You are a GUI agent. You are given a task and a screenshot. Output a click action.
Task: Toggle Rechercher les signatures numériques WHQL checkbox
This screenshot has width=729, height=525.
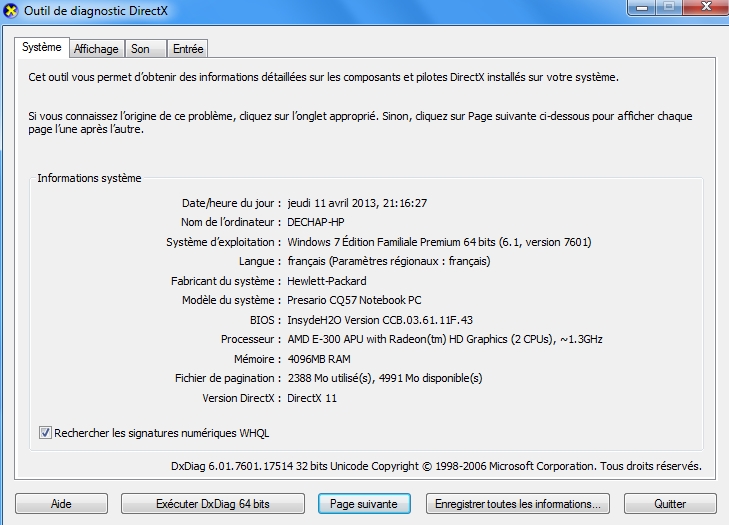pos(45,433)
